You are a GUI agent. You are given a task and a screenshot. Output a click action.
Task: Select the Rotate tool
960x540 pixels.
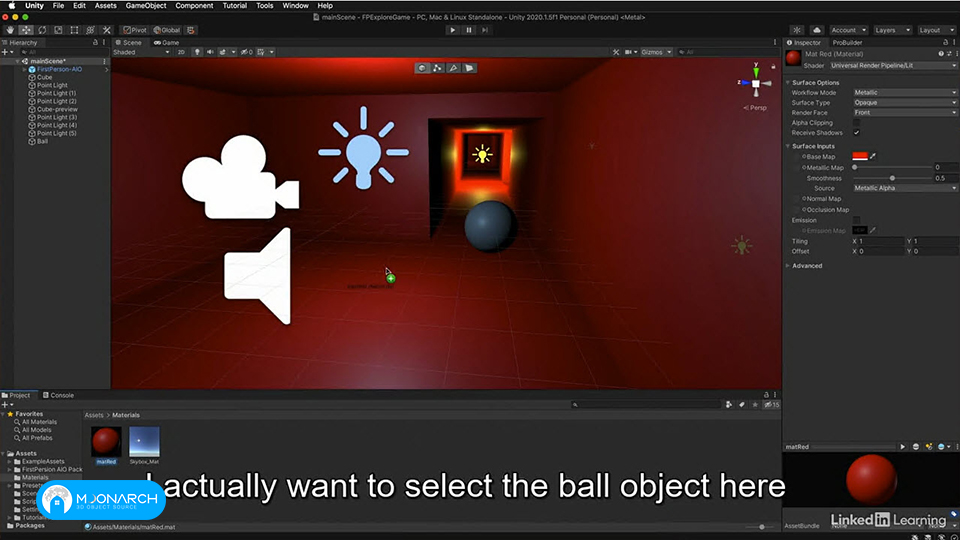(x=42, y=30)
